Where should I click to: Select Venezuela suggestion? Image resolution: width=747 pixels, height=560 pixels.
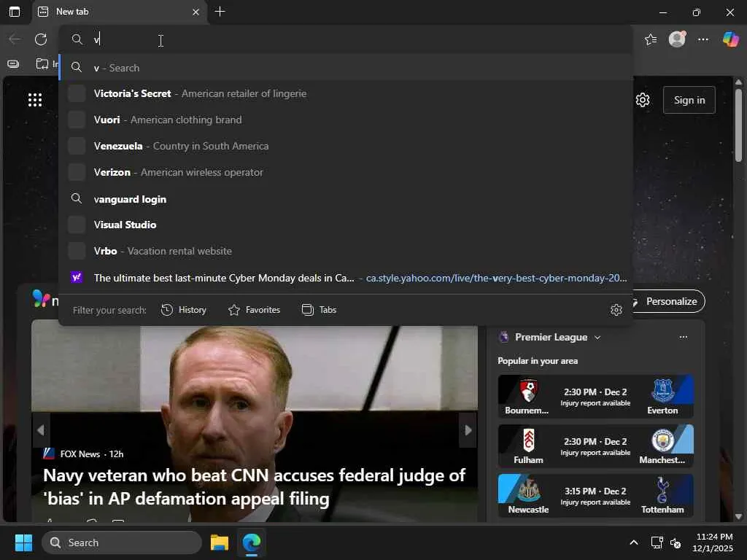(x=346, y=146)
